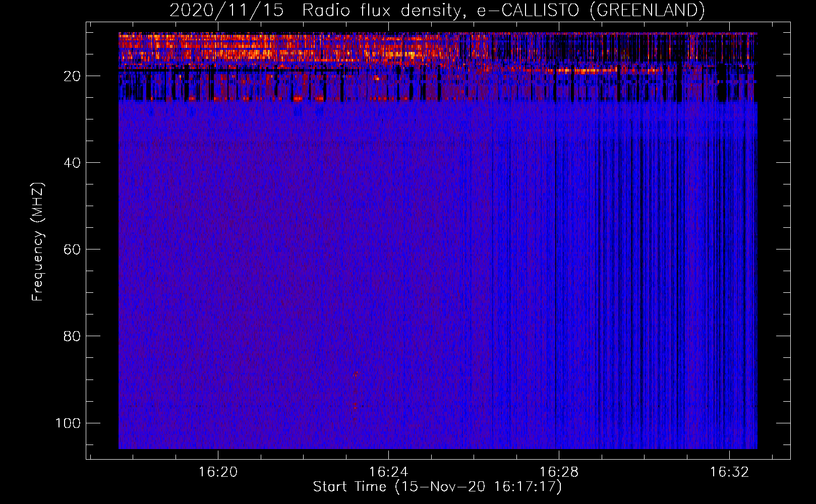Click the '60' frequency tick label
The height and width of the screenshot is (504, 816).
click(72, 249)
